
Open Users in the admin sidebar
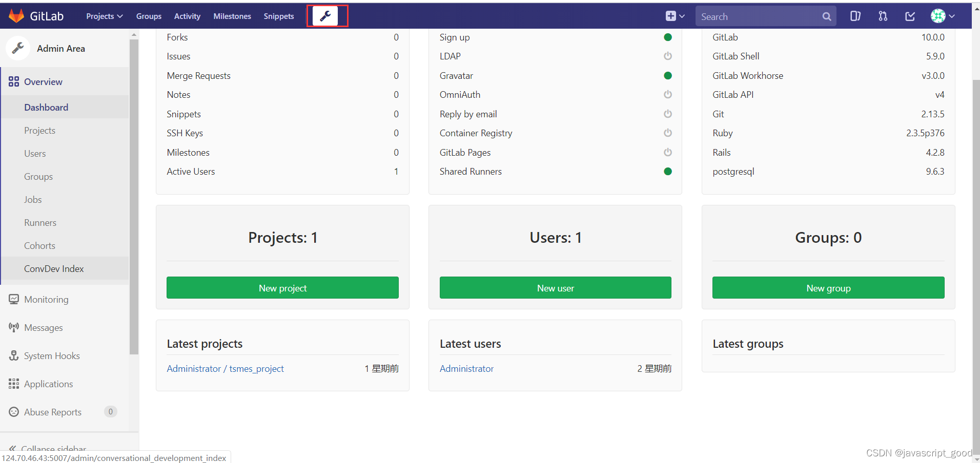coord(35,153)
